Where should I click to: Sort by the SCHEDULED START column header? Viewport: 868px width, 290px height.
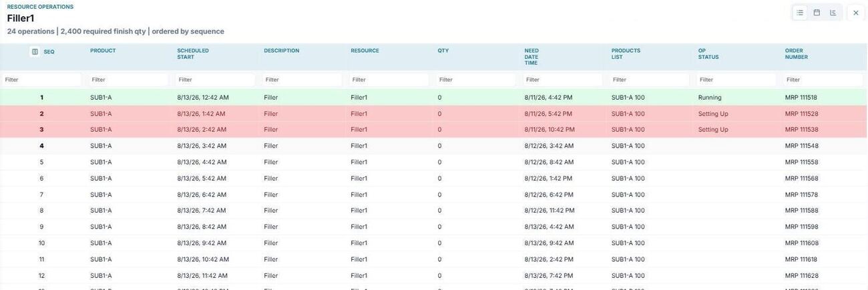point(193,54)
